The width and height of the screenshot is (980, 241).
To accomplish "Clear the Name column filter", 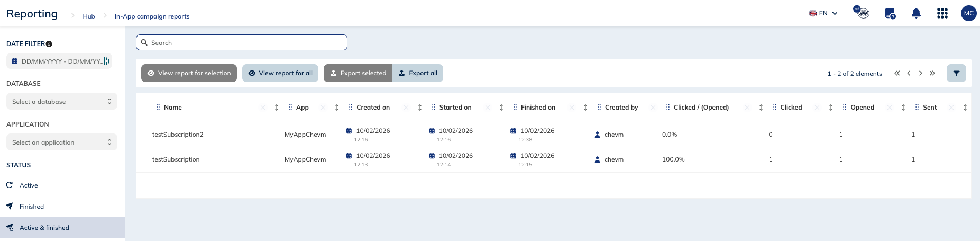I will click(x=263, y=108).
